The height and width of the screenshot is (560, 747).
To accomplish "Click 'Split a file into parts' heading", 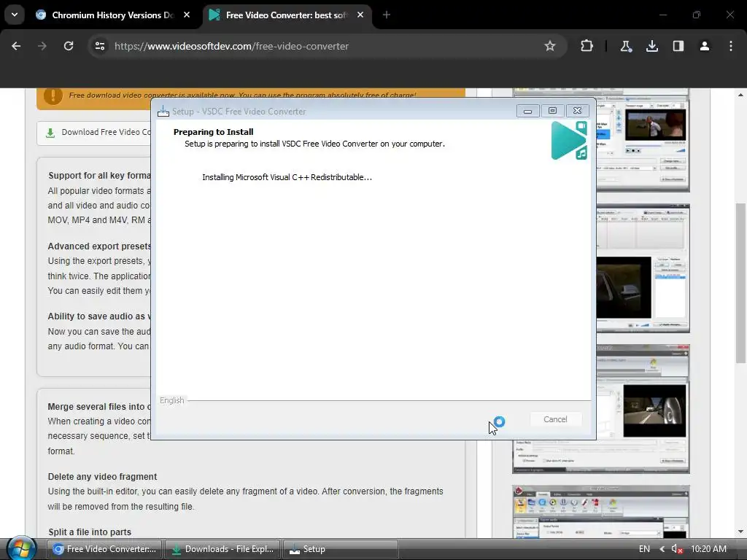I will point(90,532).
